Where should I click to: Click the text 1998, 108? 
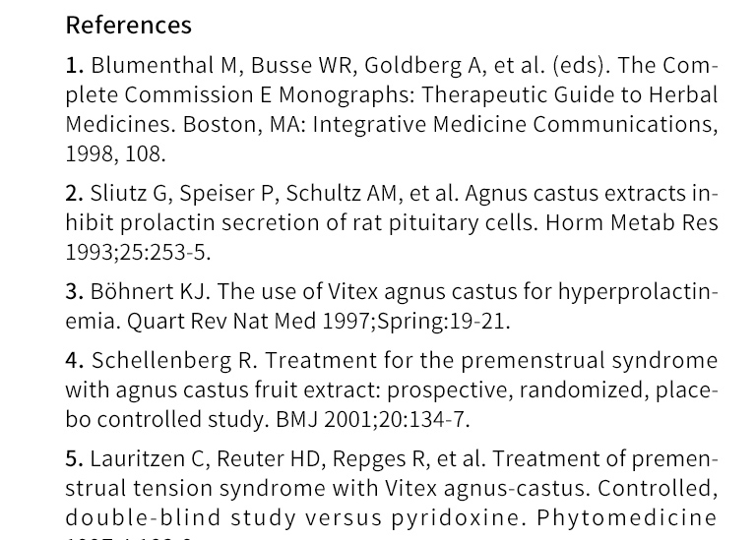click(115, 154)
